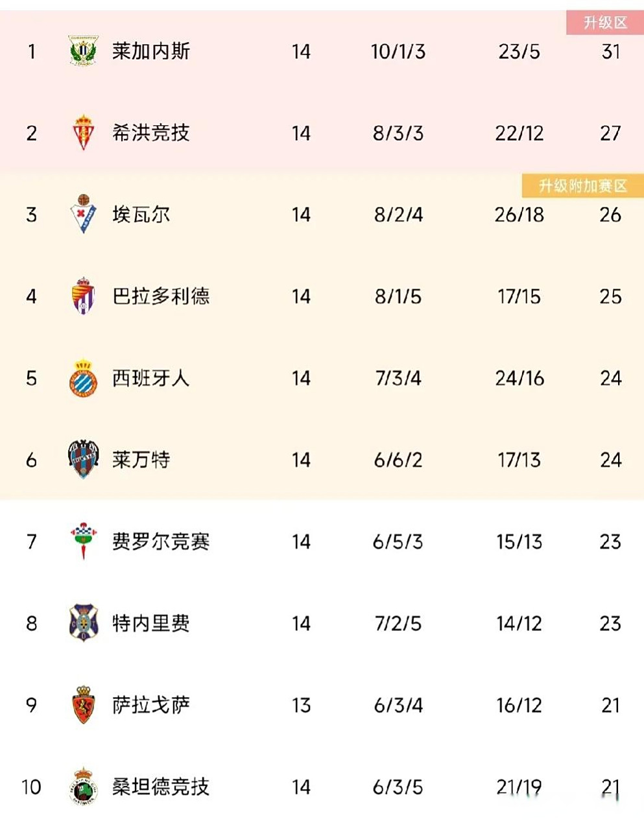Open the Levante team badge
This screenshot has height=830, width=644.
point(83,460)
